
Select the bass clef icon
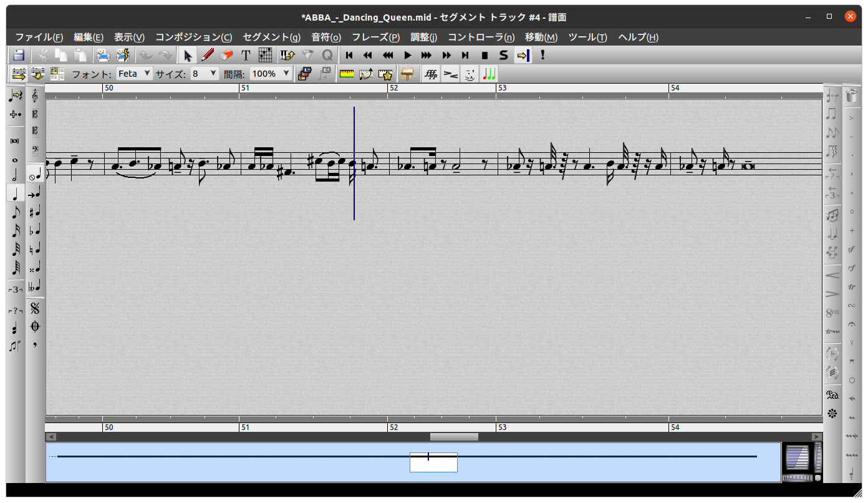35,149
